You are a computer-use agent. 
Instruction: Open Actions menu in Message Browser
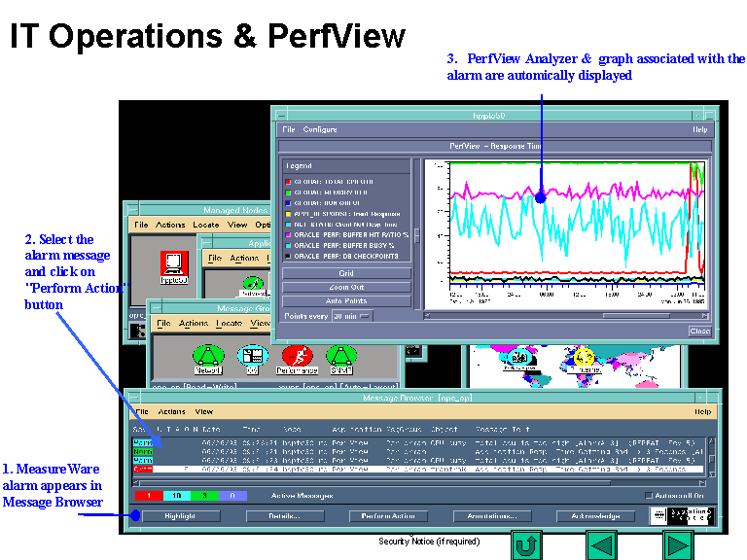pyautogui.click(x=171, y=411)
